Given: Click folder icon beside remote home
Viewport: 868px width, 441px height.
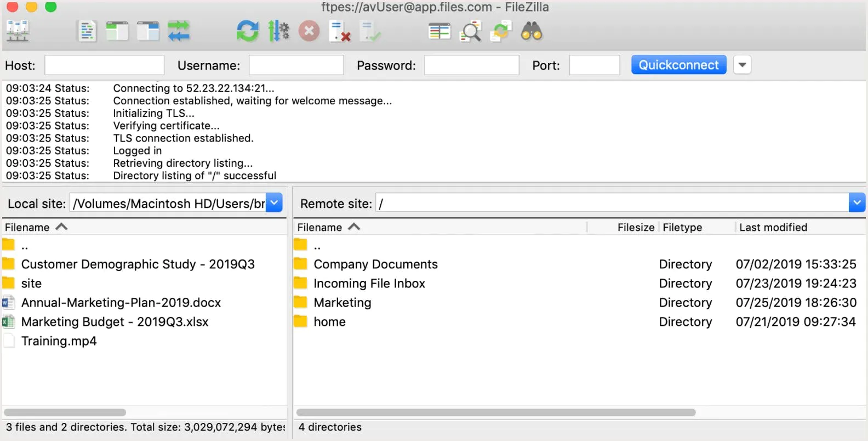Looking at the screenshot, I should 300,321.
